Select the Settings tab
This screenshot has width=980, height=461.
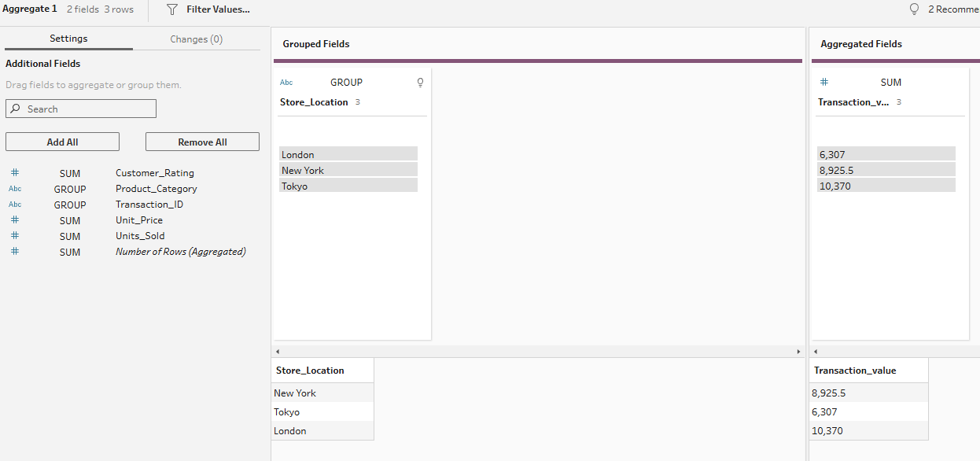tap(68, 39)
